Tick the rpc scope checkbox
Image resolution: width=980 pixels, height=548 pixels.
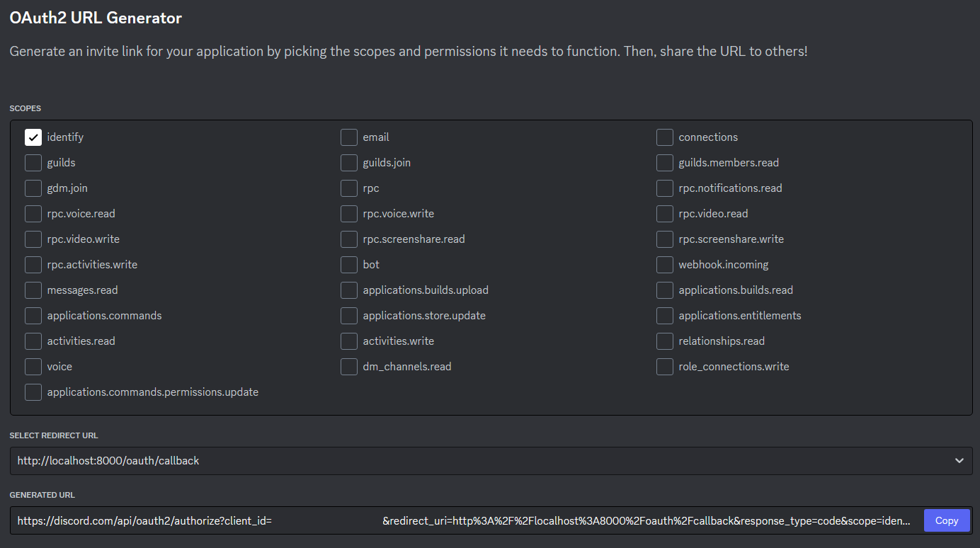(349, 188)
